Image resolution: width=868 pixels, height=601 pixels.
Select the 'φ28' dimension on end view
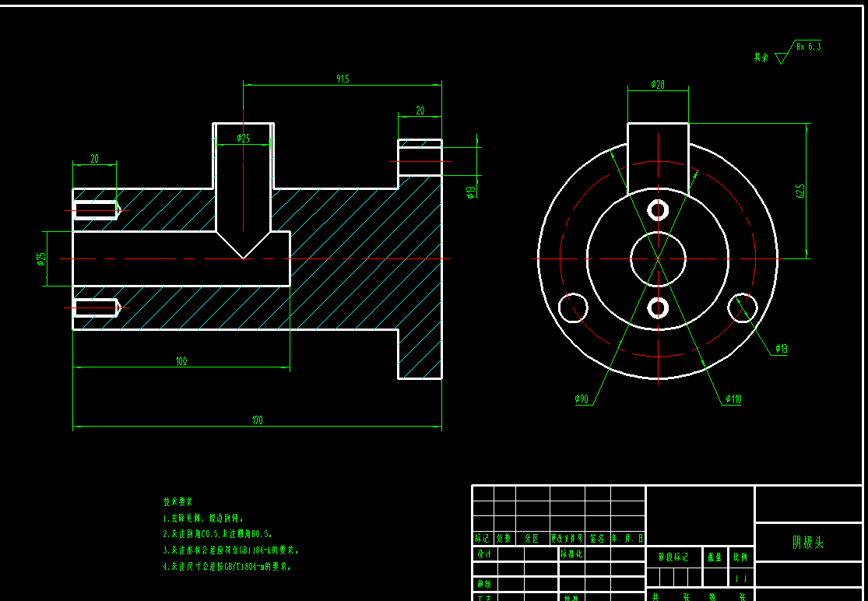coord(658,85)
